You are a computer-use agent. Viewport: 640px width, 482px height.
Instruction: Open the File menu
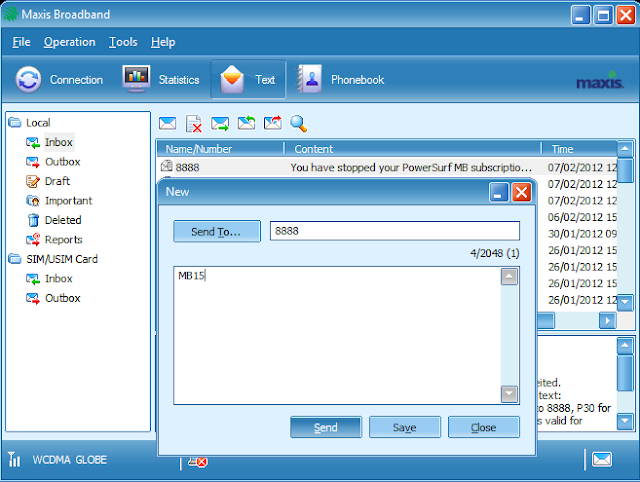click(x=21, y=42)
